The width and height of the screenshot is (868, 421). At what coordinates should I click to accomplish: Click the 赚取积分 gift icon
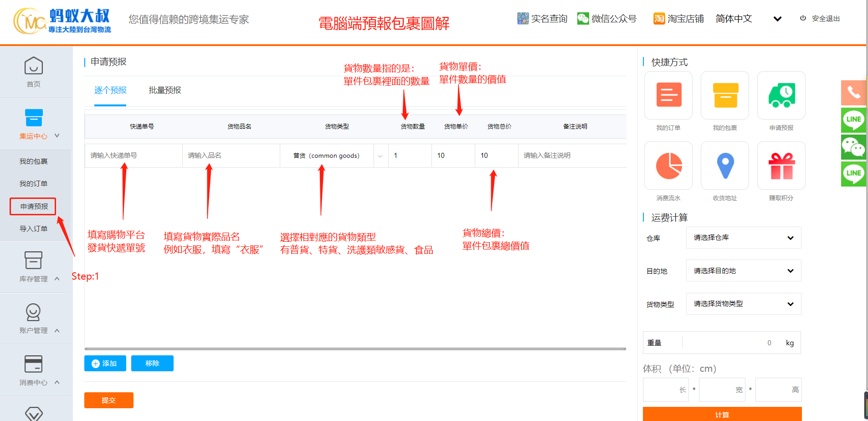781,166
